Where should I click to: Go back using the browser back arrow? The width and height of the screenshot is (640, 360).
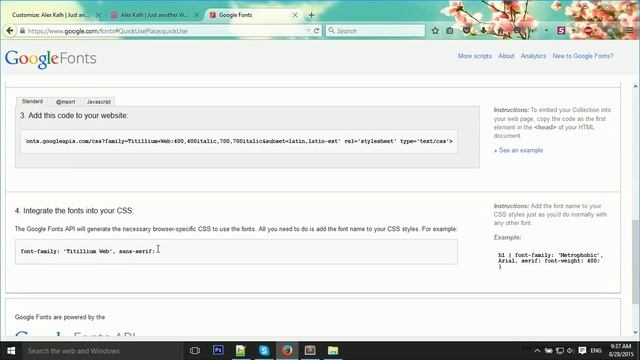coord(10,31)
